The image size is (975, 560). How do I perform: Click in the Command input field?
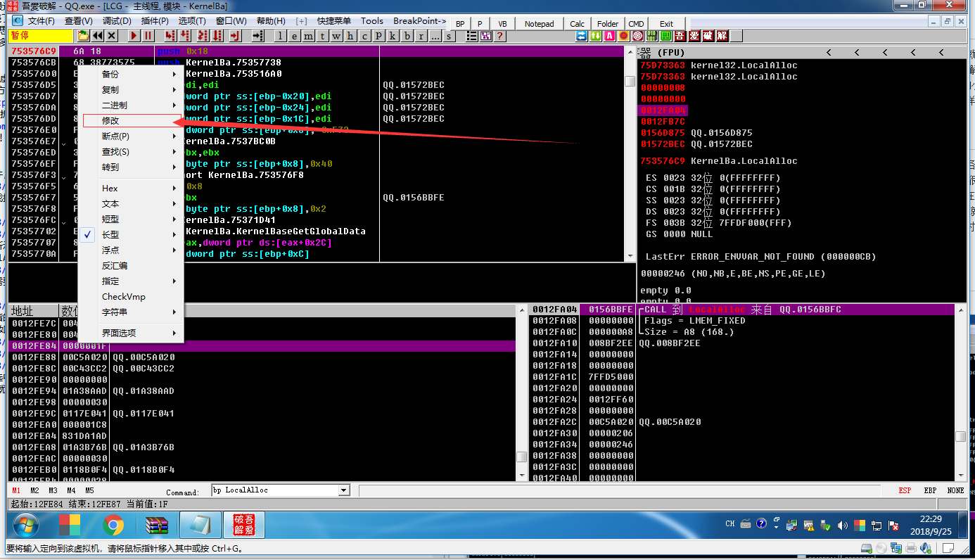[x=275, y=490]
